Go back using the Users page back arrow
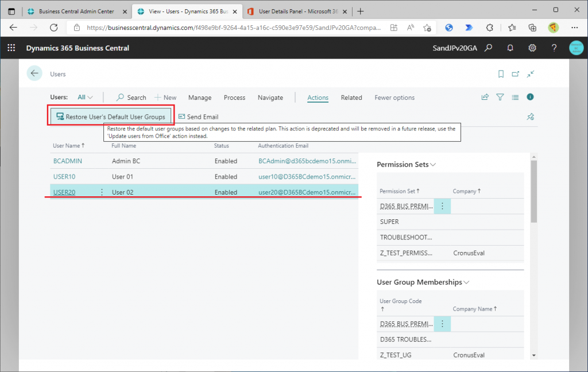588x372 pixels. click(34, 73)
